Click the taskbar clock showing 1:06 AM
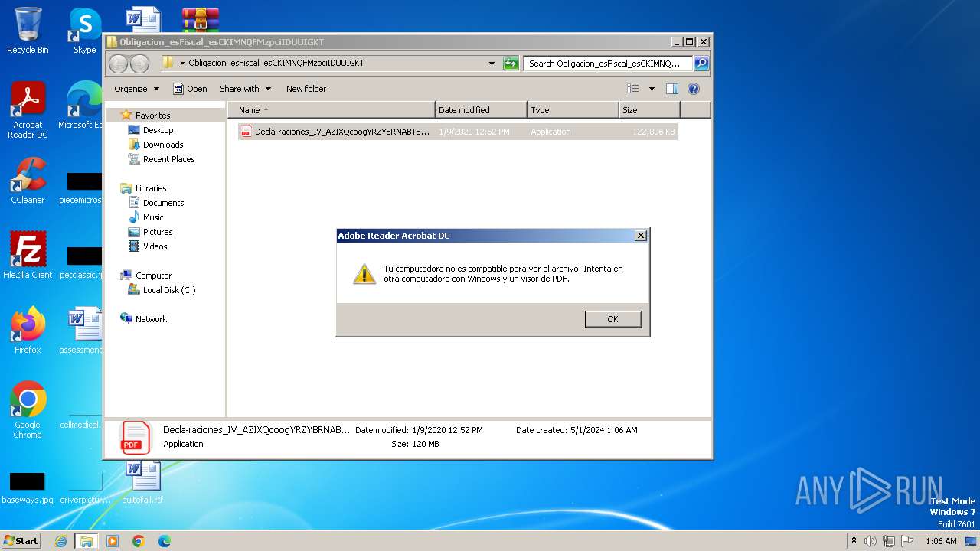The width and height of the screenshot is (980, 551). pos(941,541)
